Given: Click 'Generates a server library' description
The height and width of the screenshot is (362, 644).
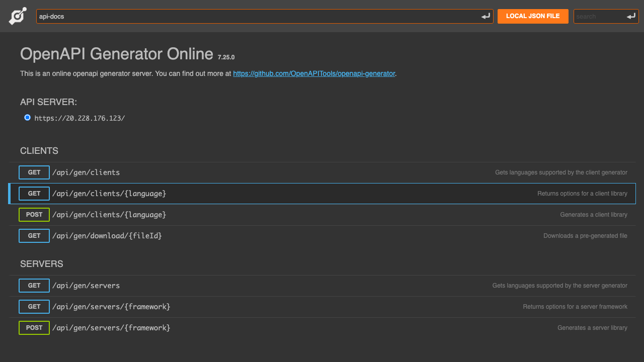Looking at the screenshot, I should coord(592,328).
